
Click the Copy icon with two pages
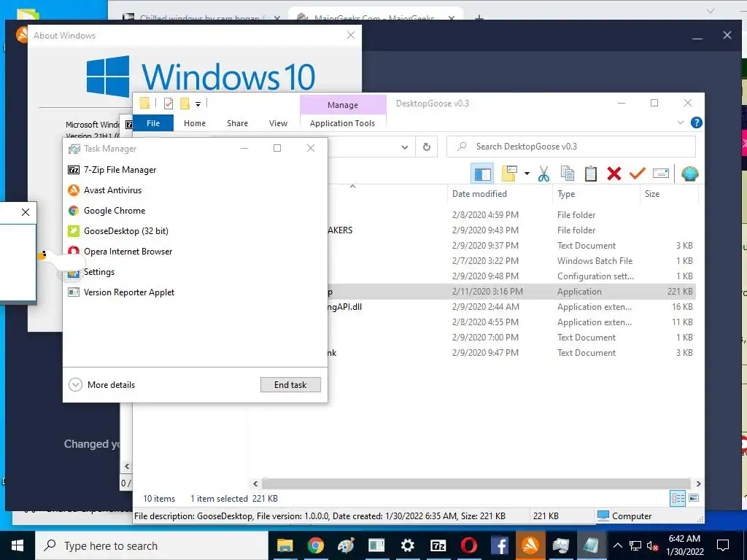click(x=567, y=174)
